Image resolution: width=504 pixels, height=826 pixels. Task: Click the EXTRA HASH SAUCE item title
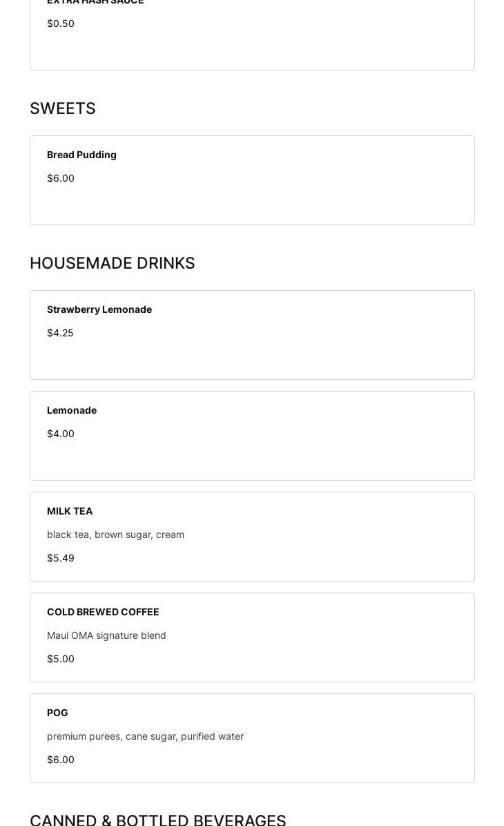click(x=95, y=2)
